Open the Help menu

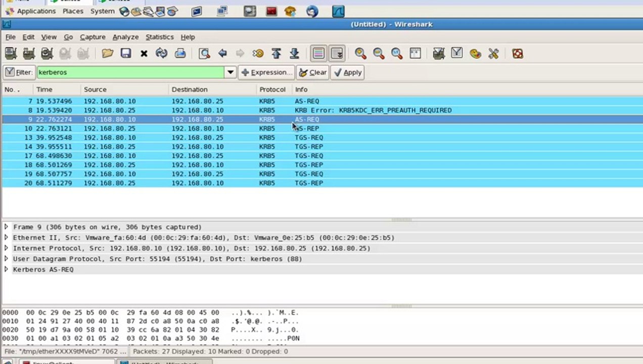tap(188, 37)
